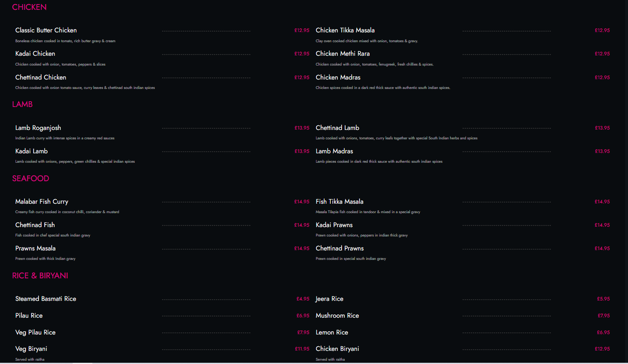This screenshot has height=364, width=628.
Task: Select the Chicken Madras dish name
Action: [x=338, y=77]
